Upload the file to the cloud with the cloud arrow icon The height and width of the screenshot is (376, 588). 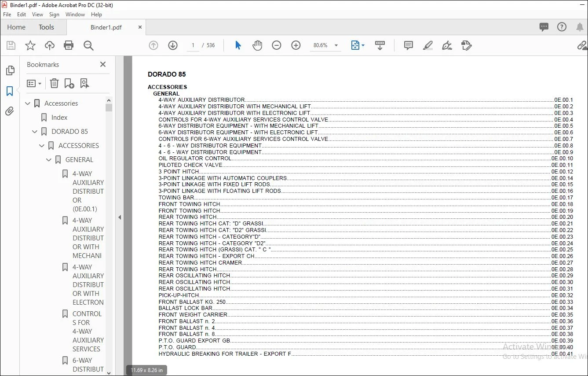click(x=50, y=45)
